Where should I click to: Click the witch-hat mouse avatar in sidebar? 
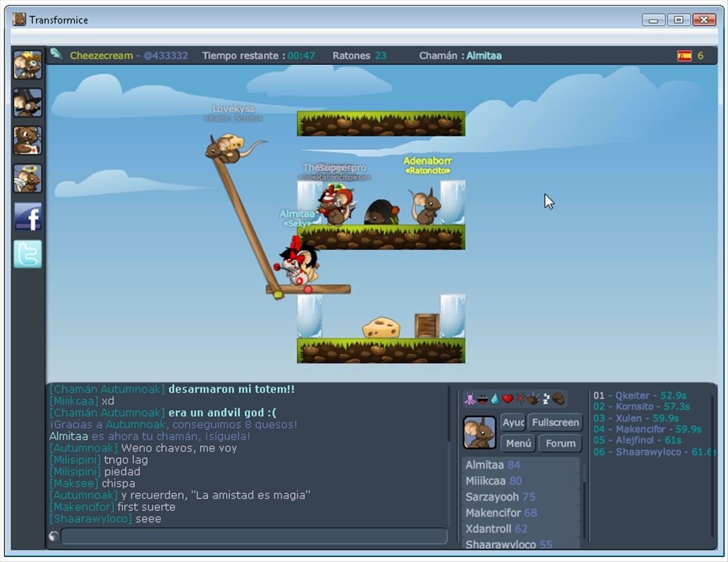[x=28, y=102]
